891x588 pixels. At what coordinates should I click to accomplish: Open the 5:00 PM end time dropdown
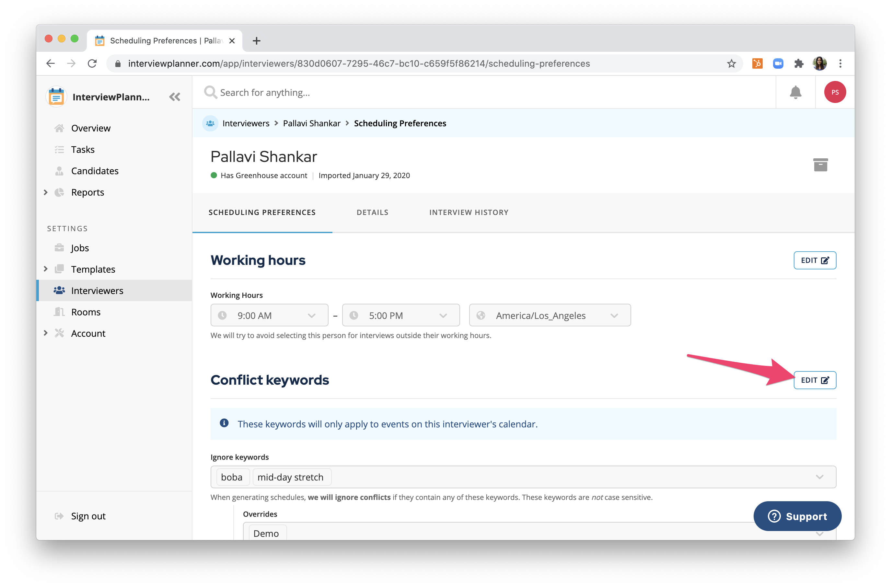(x=401, y=315)
